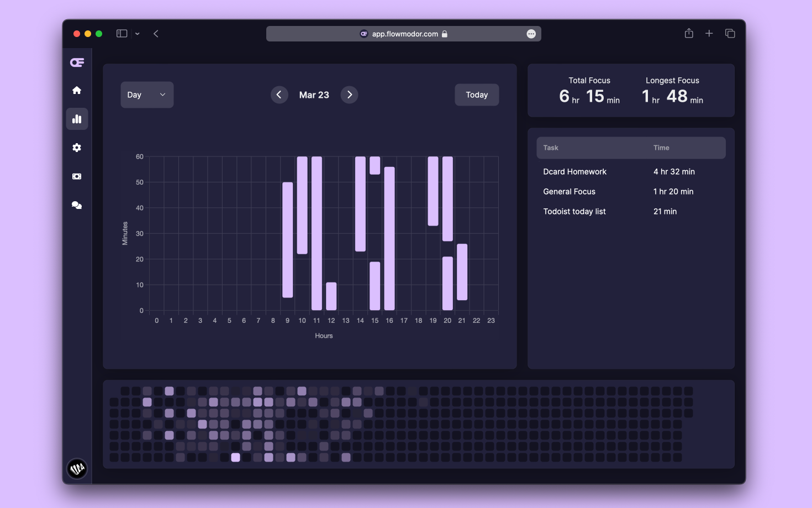Image resolution: width=812 pixels, height=508 pixels.
Task: Click the Mar 23 date label
Action: point(314,95)
